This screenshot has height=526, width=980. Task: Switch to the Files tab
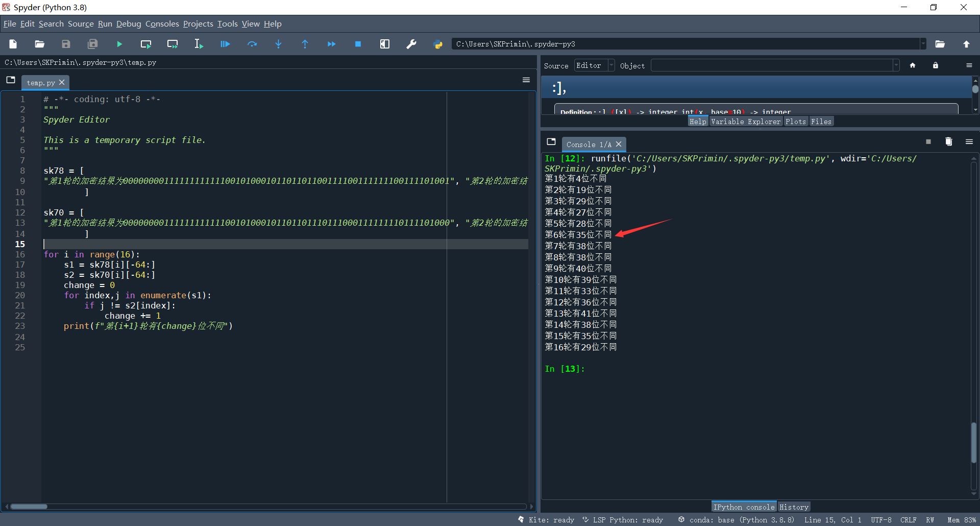click(821, 122)
